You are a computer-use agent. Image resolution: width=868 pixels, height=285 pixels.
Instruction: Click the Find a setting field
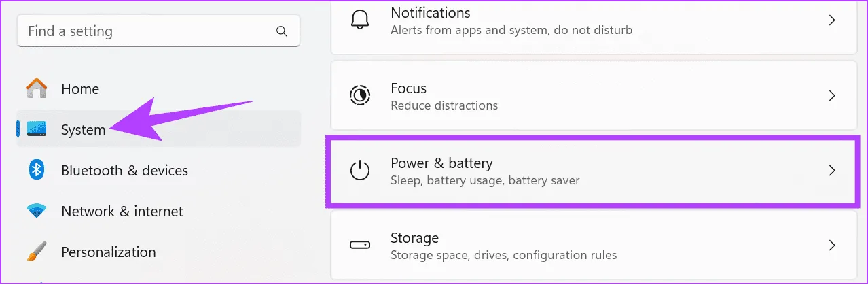[146, 31]
